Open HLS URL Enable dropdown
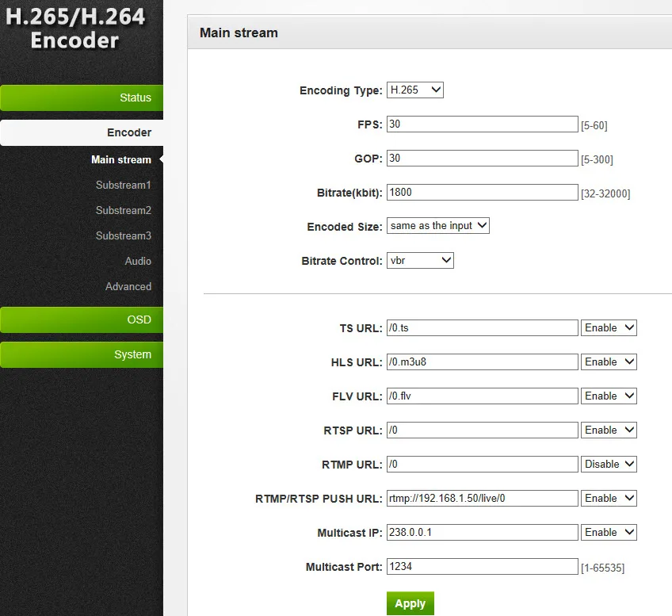Image resolution: width=672 pixels, height=616 pixels. [x=609, y=362]
